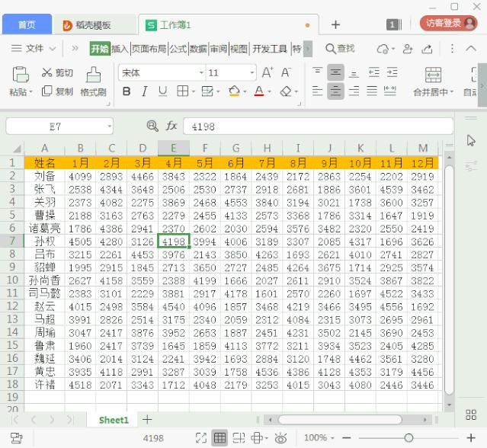This screenshot has width=487, height=448.
Task: Click the cell style draw-border icon
Action: click(x=207, y=91)
